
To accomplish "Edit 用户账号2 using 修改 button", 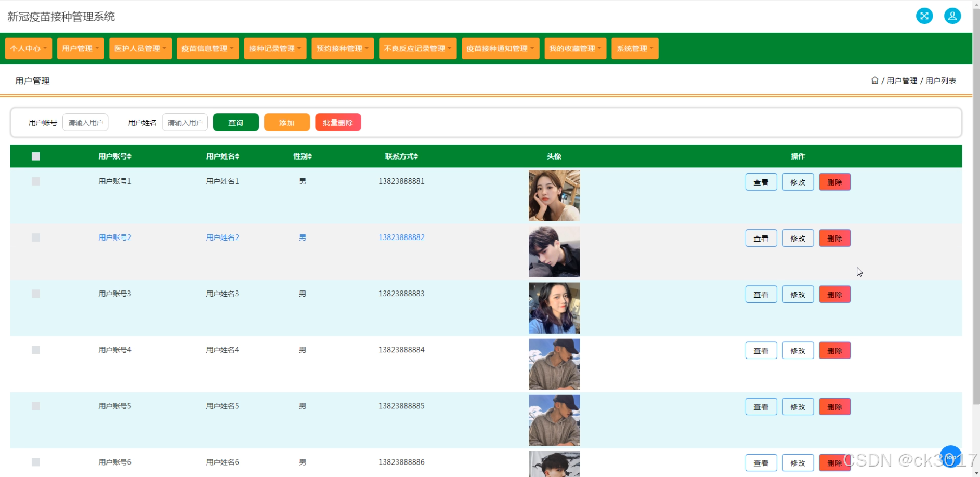I will (798, 238).
